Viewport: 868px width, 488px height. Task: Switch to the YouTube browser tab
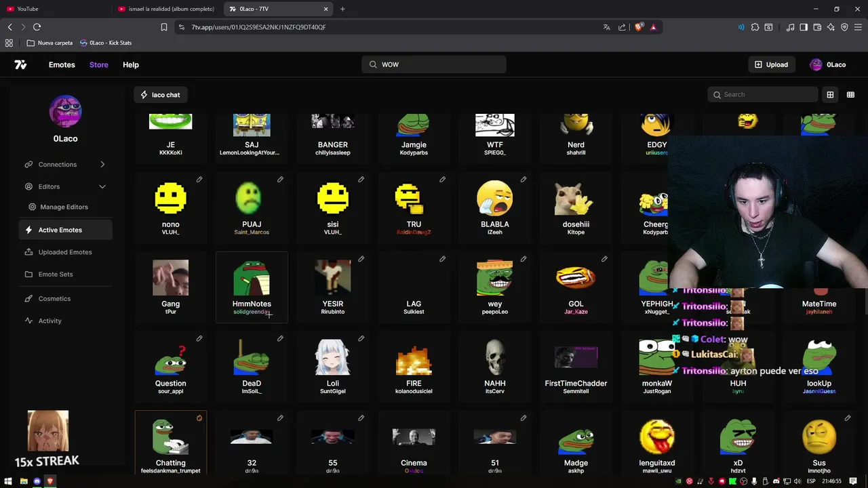tap(56, 9)
